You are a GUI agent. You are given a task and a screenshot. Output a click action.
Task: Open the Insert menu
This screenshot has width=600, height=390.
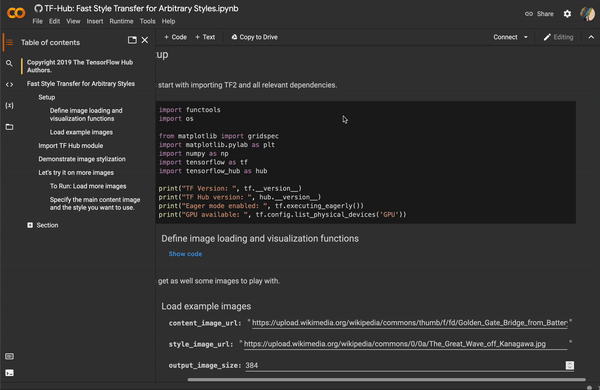(x=95, y=21)
